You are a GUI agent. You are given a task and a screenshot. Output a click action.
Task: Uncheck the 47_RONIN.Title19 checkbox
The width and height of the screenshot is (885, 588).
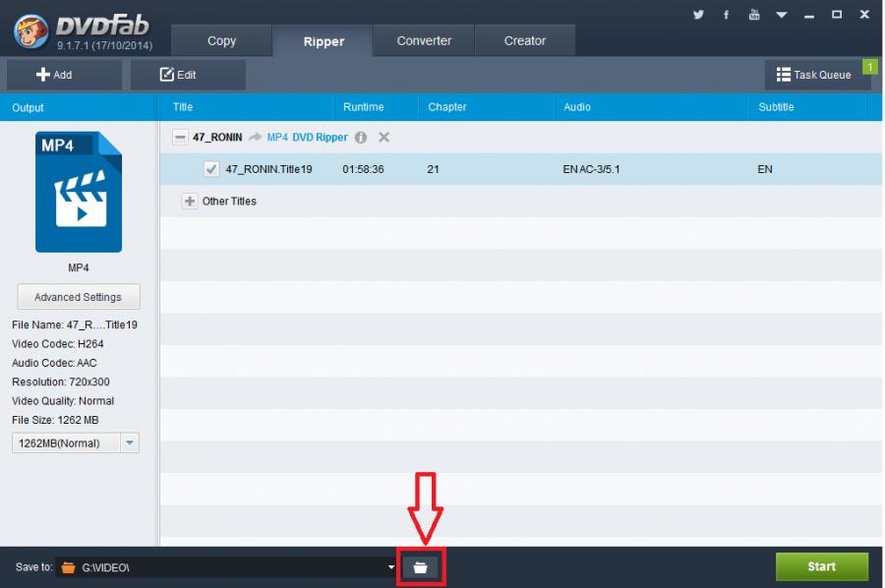coord(211,169)
